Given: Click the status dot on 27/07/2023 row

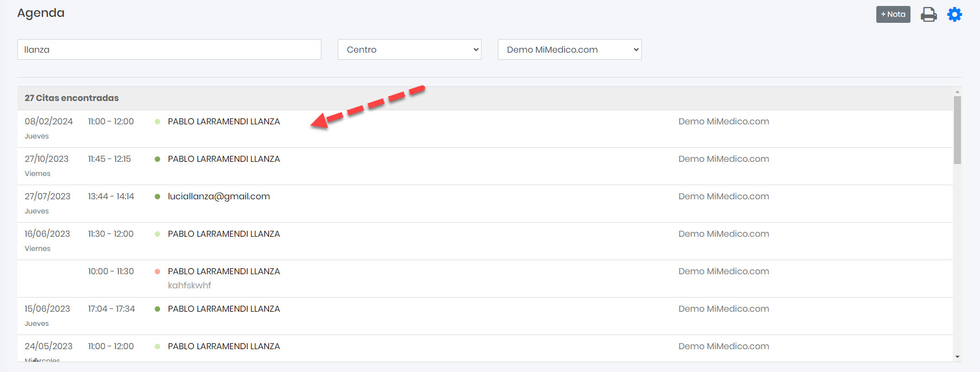Looking at the screenshot, I should [x=157, y=197].
